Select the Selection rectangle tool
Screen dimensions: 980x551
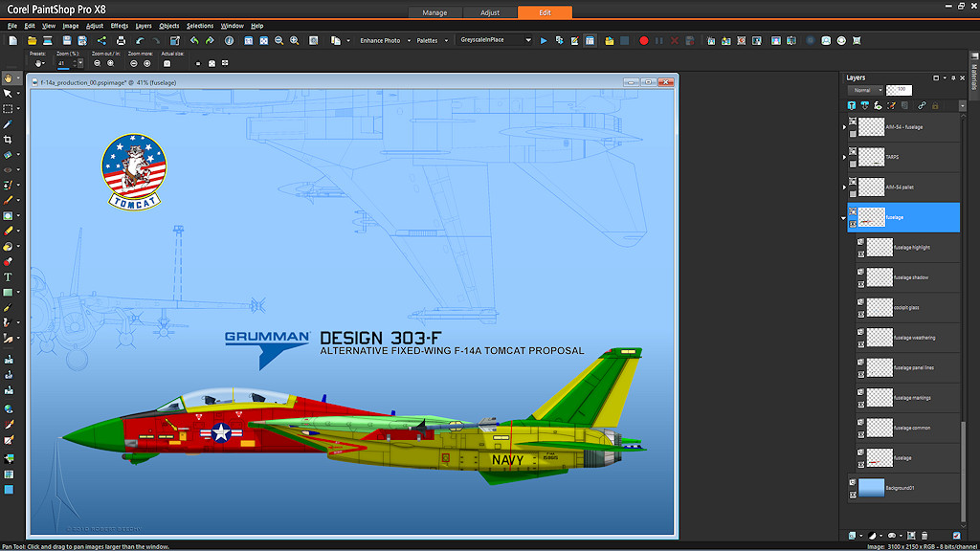tap(8, 109)
